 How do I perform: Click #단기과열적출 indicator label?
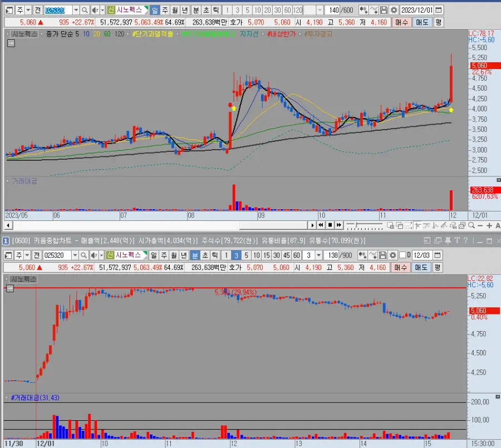pos(153,34)
